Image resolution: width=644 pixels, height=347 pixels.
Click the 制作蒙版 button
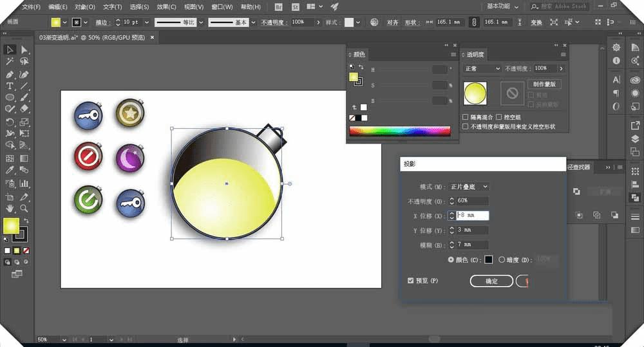point(544,84)
